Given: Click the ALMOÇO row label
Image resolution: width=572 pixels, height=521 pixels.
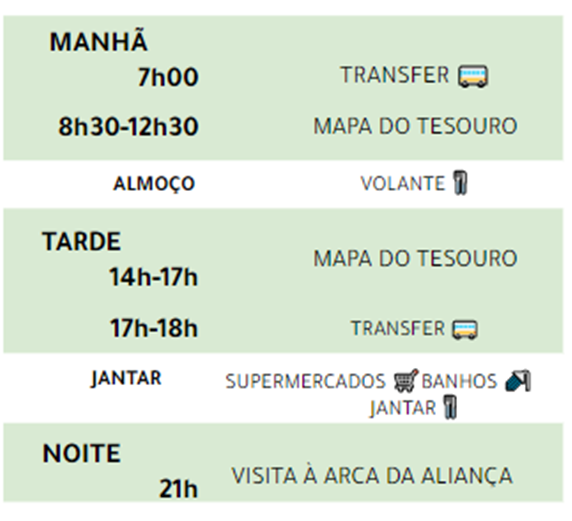Looking at the screenshot, I should click(x=154, y=184).
